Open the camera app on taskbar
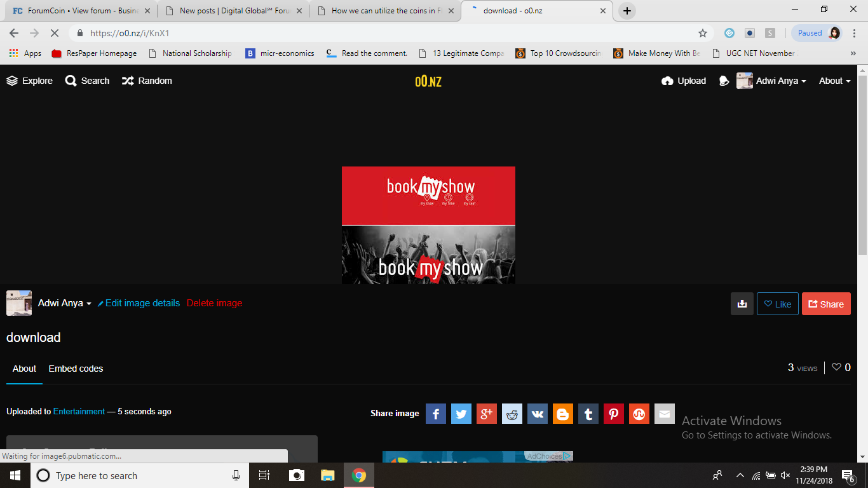This screenshot has height=488, width=868. coord(296,475)
